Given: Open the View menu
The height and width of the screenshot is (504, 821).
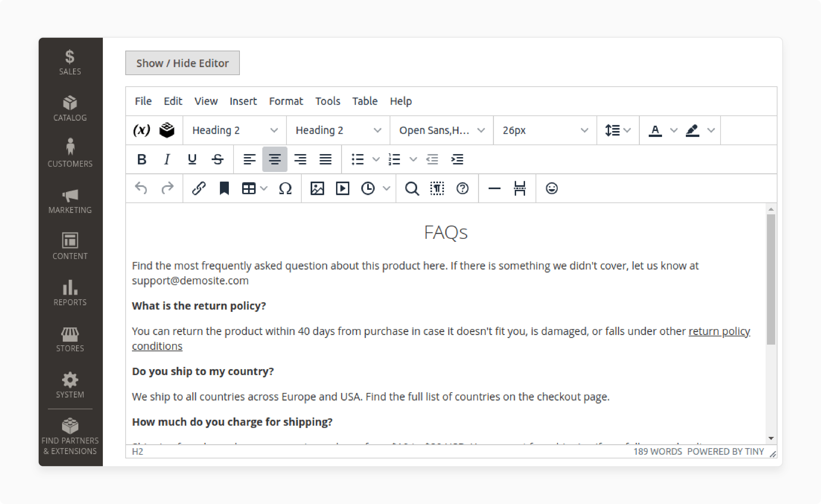Looking at the screenshot, I should coord(206,101).
